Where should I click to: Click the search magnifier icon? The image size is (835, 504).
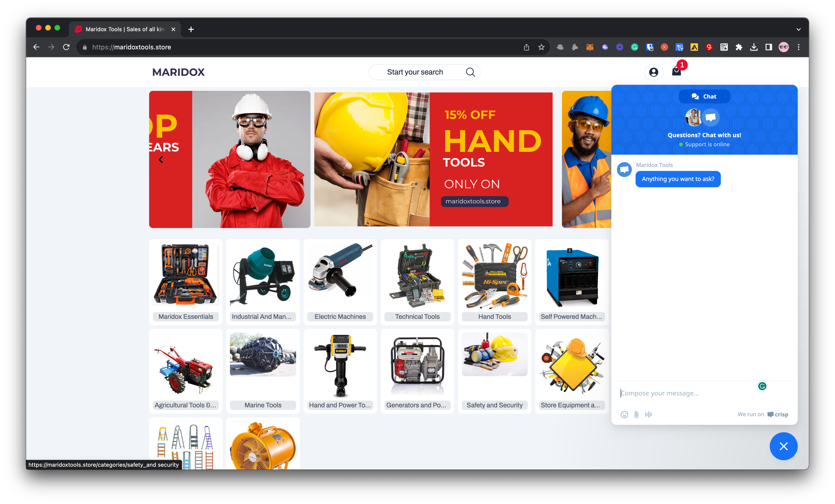(x=470, y=72)
